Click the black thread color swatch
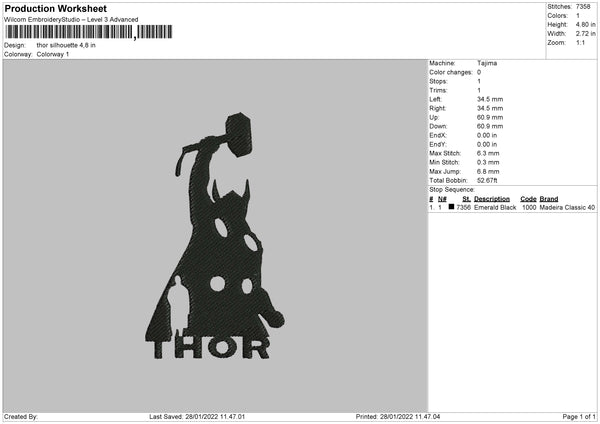The image size is (600, 424). pos(451,207)
